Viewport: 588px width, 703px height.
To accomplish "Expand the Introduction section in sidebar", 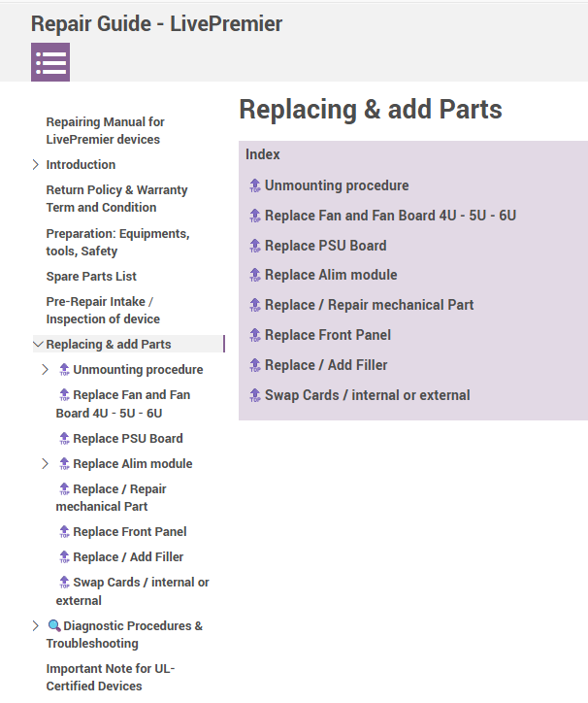I will tap(36, 165).
